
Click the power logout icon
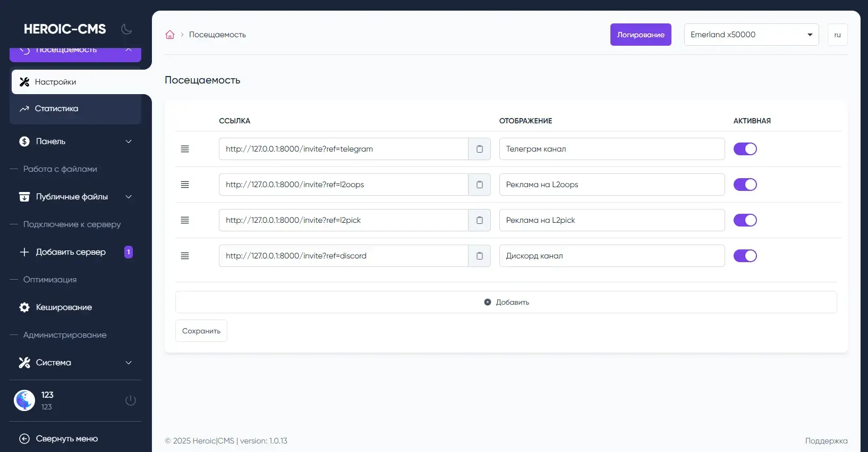point(131,400)
